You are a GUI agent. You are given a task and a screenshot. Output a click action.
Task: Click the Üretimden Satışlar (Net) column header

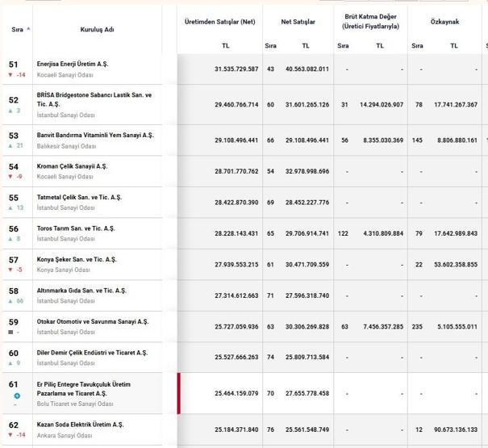[x=219, y=22]
